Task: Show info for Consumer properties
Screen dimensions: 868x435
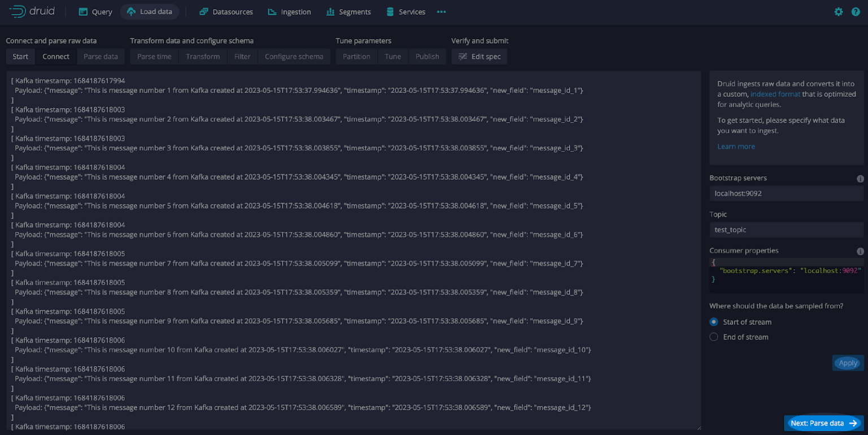Action: point(860,251)
